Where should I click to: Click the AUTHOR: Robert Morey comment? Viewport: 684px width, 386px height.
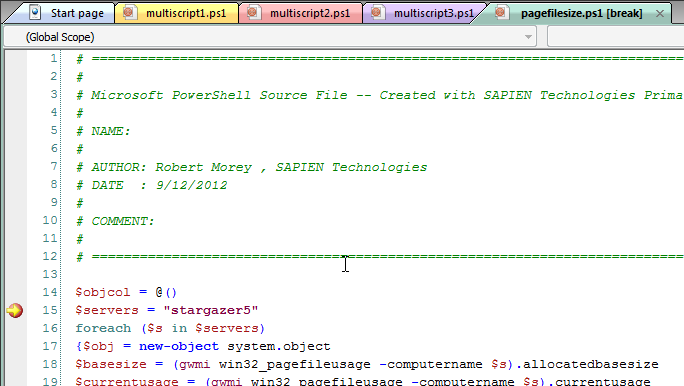[x=252, y=167]
